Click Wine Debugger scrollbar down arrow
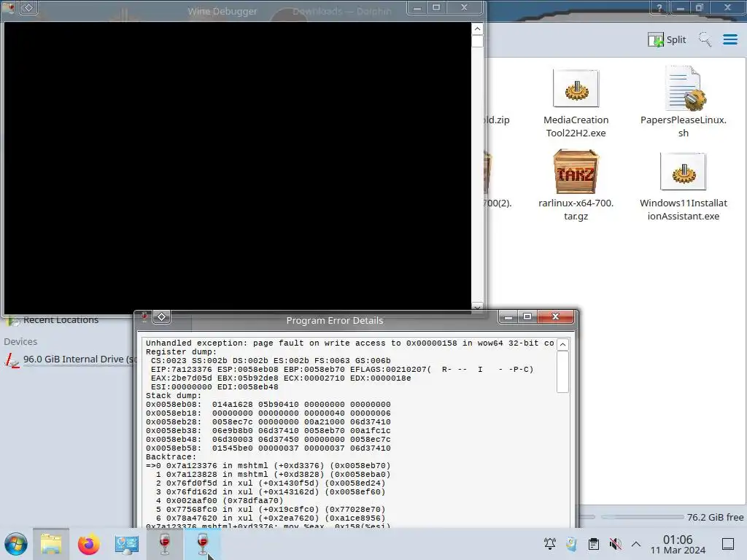This screenshot has height=560, width=747. click(477, 307)
